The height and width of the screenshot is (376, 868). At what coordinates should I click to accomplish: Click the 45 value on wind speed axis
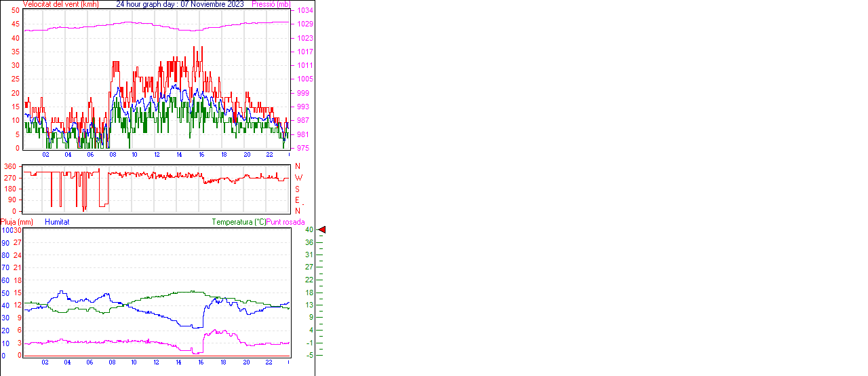[16, 24]
